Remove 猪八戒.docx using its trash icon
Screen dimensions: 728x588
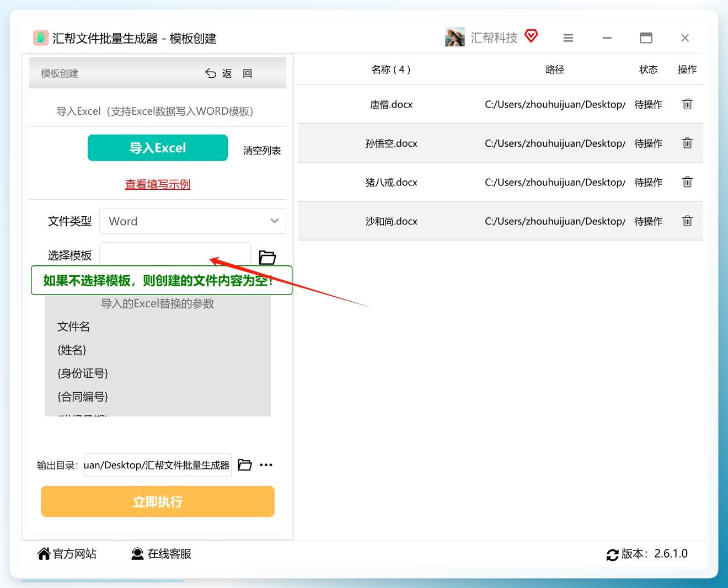pyautogui.click(x=687, y=182)
